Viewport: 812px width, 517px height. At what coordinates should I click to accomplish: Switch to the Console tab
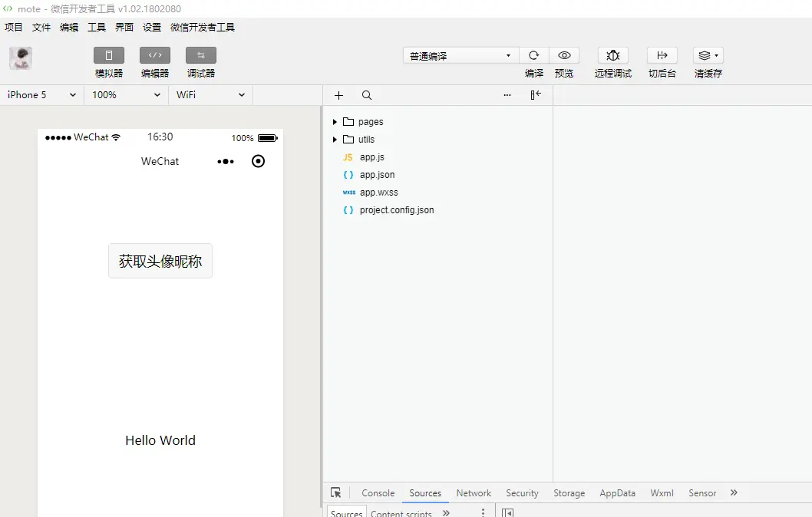click(378, 493)
